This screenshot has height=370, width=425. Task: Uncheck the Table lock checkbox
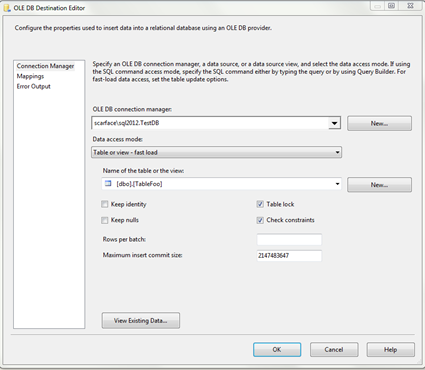tap(260, 204)
